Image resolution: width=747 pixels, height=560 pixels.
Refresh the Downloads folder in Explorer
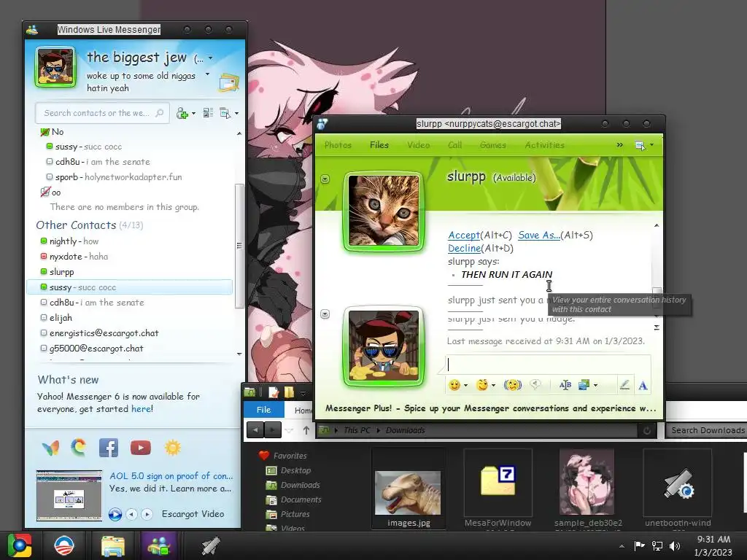click(647, 430)
